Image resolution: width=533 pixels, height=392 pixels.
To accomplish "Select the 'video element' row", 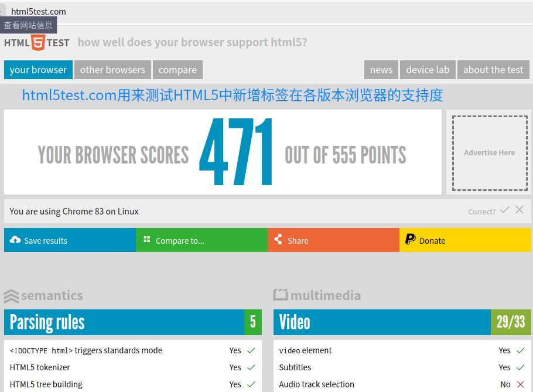I will [x=402, y=350].
